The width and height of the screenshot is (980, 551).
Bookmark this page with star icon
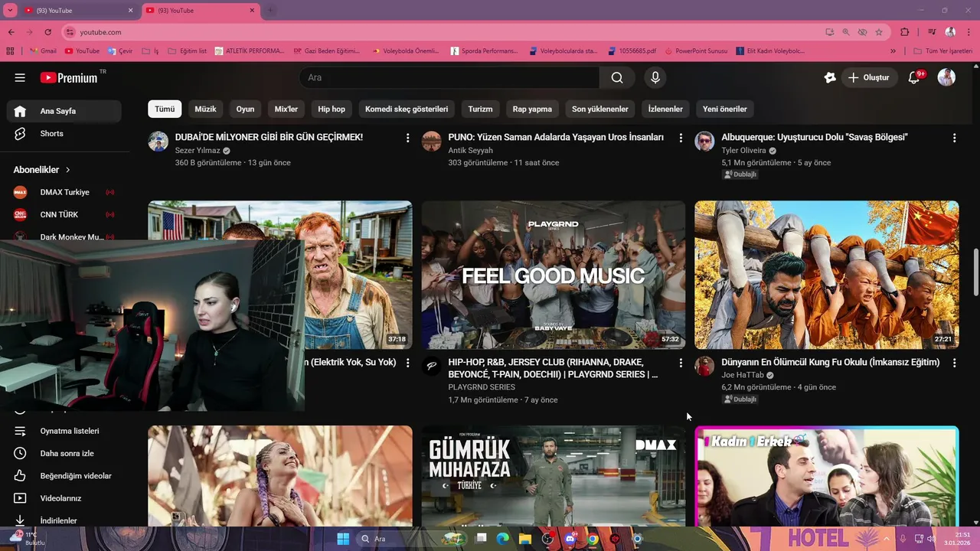point(879,32)
